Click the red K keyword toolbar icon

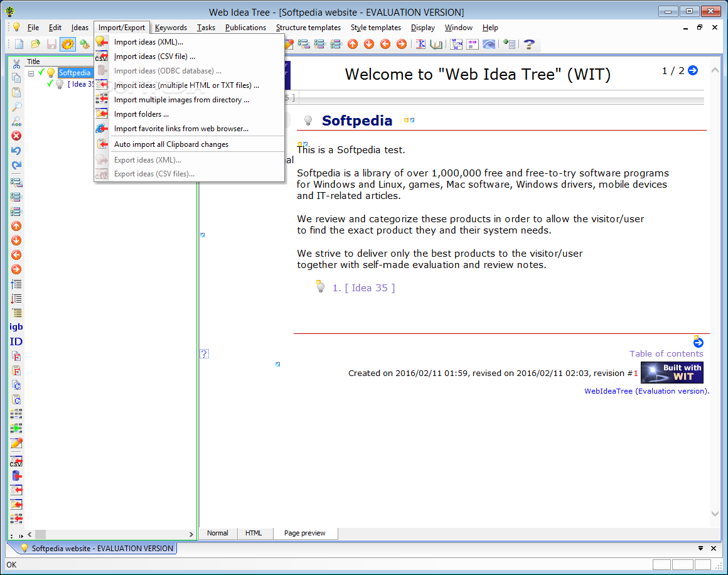(x=420, y=44)
